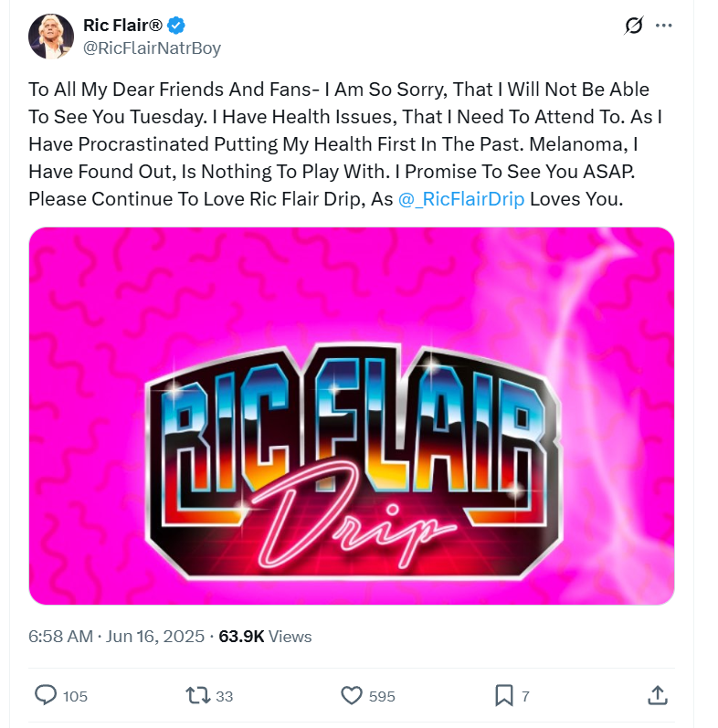718x728 pixels.
Task: Click the 6:58 AM Jun 16, 2025 timestamp
Action: (x=119, y=637)
